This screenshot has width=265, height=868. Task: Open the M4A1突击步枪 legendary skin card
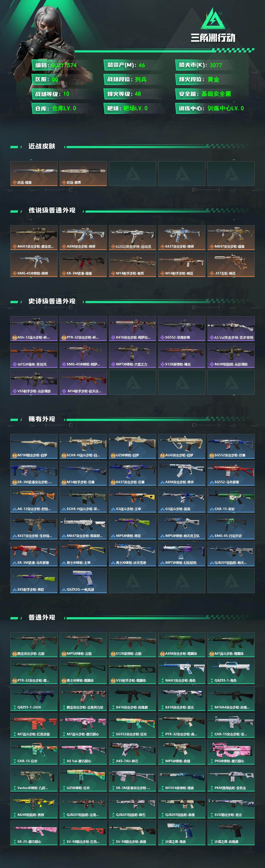34,237
